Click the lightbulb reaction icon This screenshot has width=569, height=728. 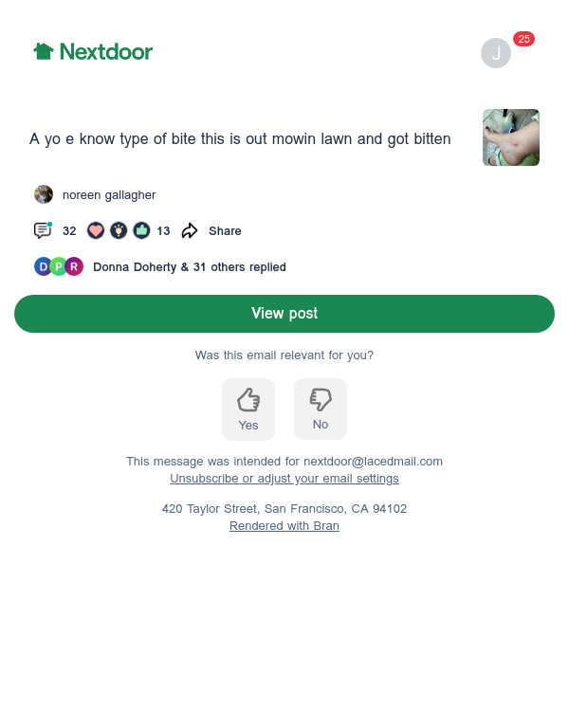(119, 230)
